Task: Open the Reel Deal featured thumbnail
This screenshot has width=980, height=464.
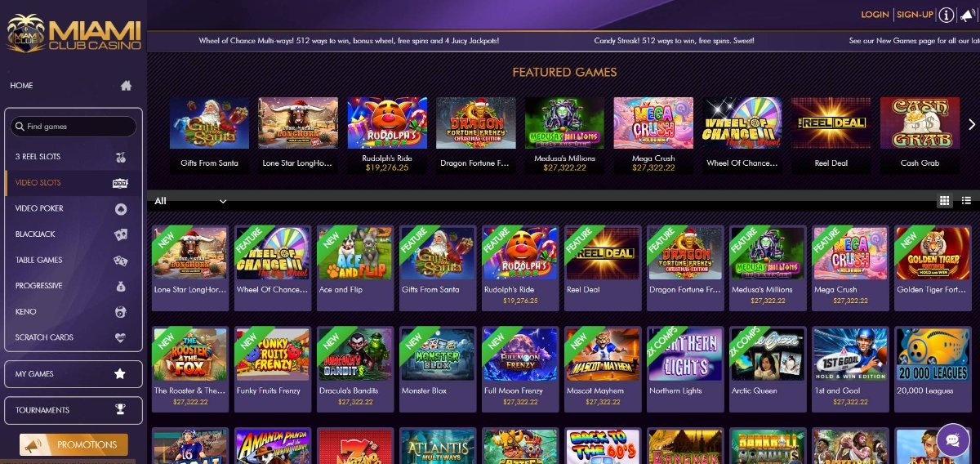Action: coord(831,123)
